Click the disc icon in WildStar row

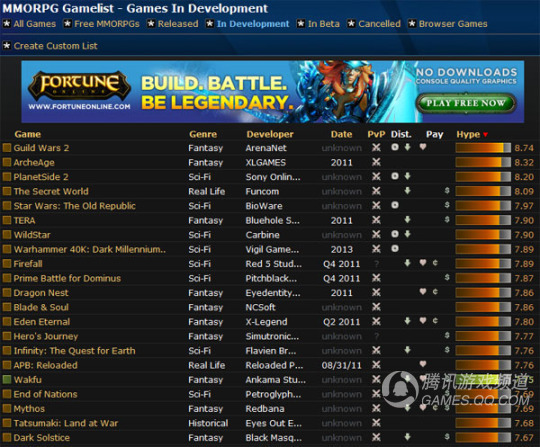395,234
